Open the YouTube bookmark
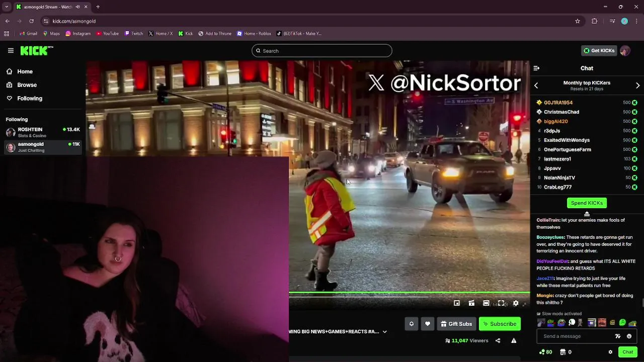 point(107,34)
